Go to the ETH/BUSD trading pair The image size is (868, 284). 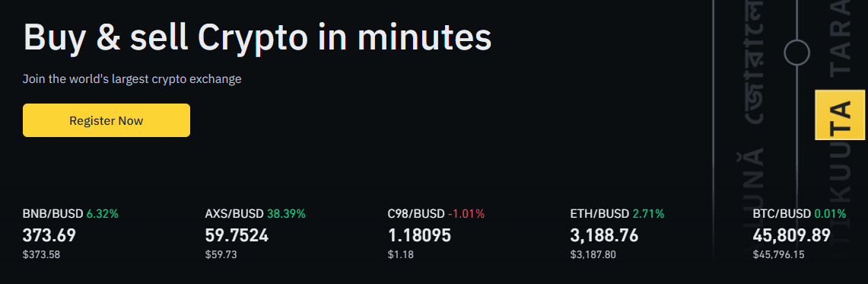[x=599, y=213]
